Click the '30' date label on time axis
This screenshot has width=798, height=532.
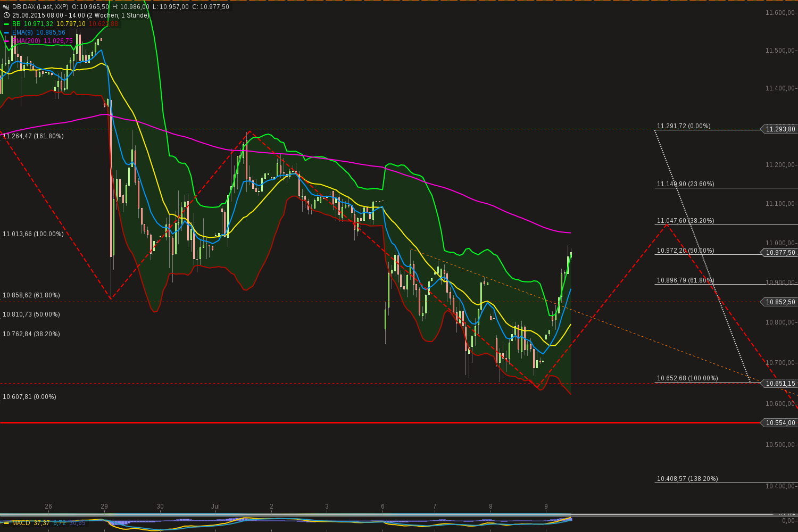coord(160,506)
